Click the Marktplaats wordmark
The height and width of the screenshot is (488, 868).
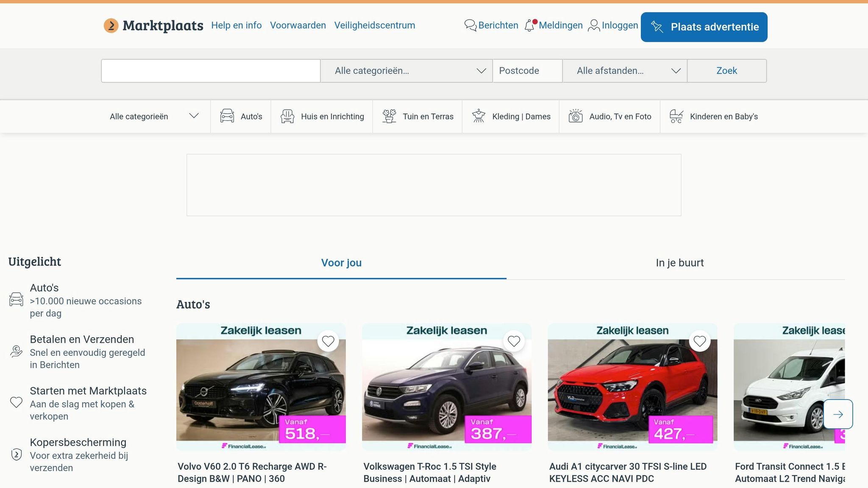point(163,25)
